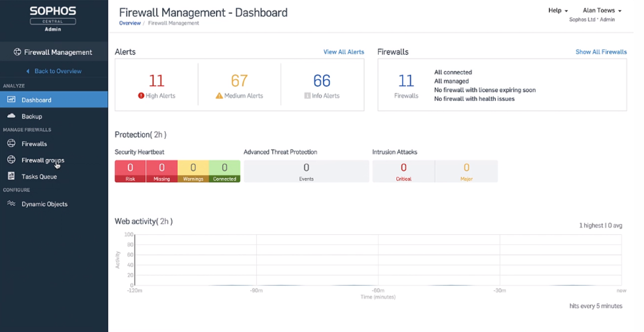Click the orange Medium Alerts warning icon
The image size is (644, 332).
tap(219, 95)
